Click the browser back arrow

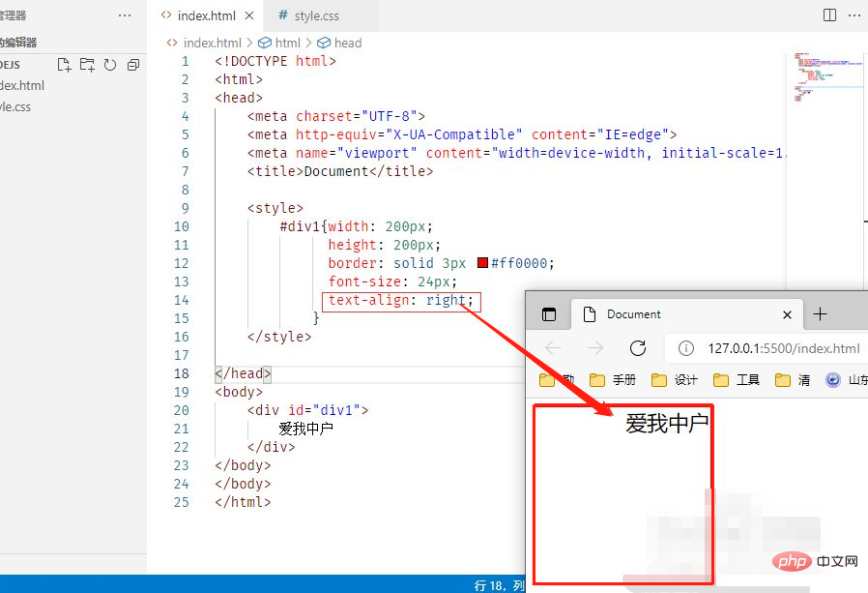[x=553, y=348]
